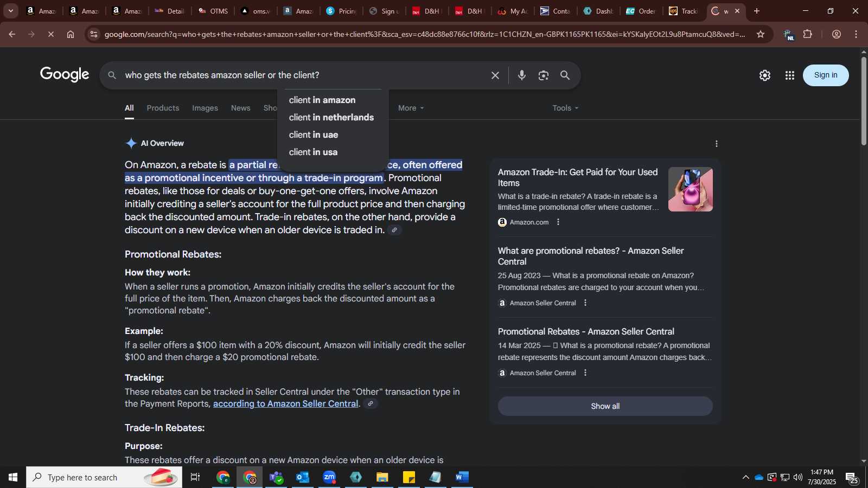Click into the Google search box
Image resolution: width=868 pixels, height=488 pixels.
[x=304, y=75]
